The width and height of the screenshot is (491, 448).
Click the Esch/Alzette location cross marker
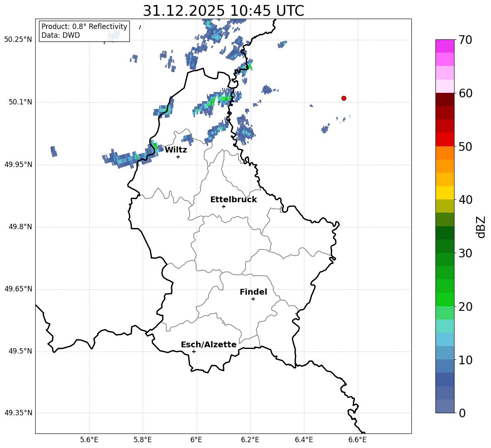[194, 351]
